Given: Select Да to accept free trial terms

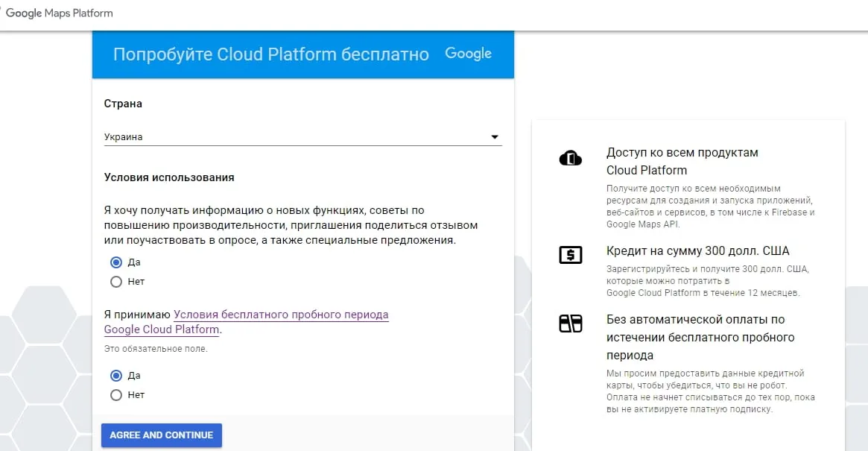Looking at the screenshot, I should pos(116,376).
